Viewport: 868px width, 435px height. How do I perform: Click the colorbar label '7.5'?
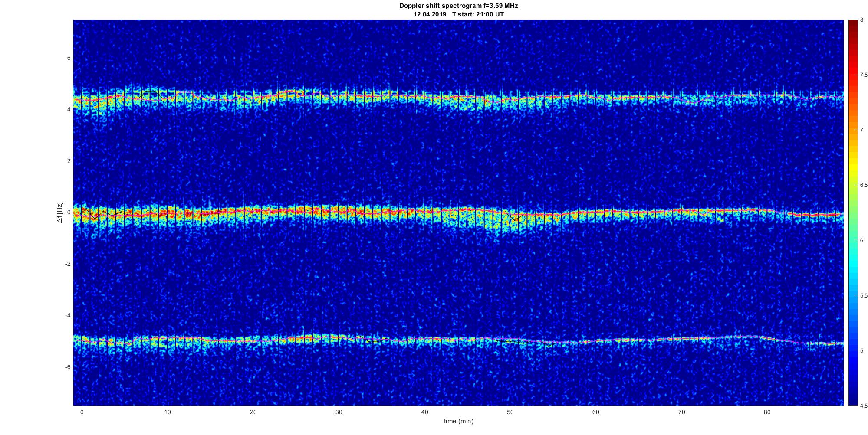click(864, 75)
